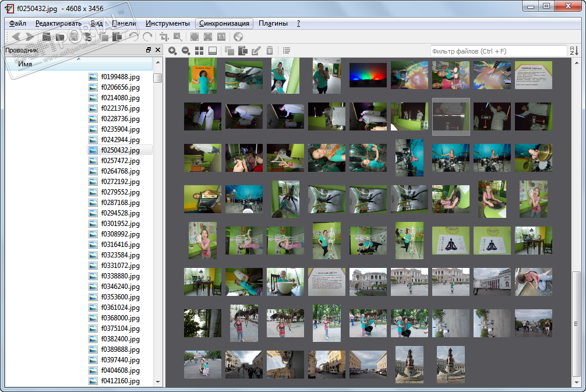Viewport: 586px width, 392px height.
Task: Click the resize image icon
Action: point(178,37)
